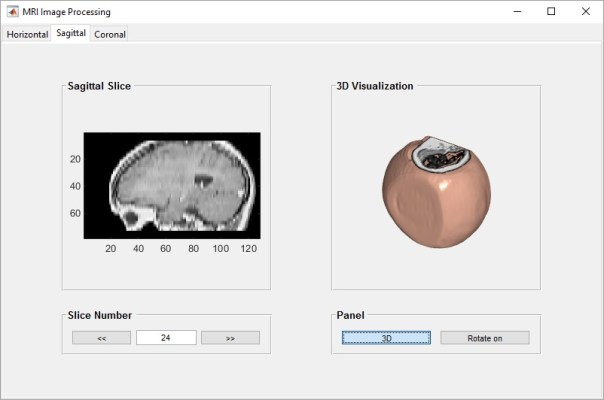Maximize the MRI Image Processing window
Viewport: 604px width, 400px height.
pos(550,12)
